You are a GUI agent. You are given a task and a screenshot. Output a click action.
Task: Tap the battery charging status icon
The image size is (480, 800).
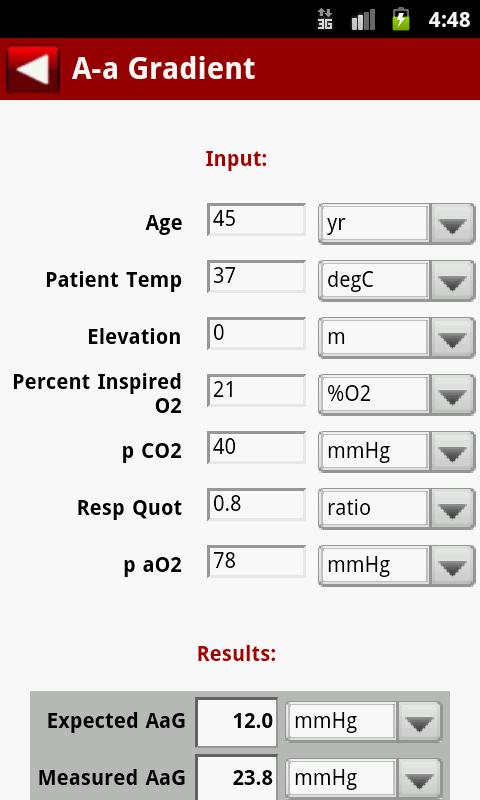[400, 19]
